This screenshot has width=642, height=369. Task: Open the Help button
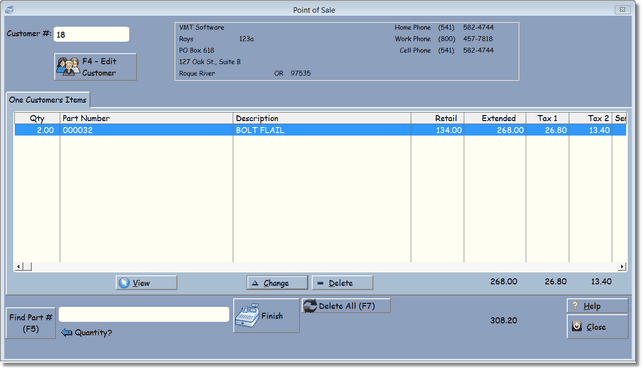(597, 306)
